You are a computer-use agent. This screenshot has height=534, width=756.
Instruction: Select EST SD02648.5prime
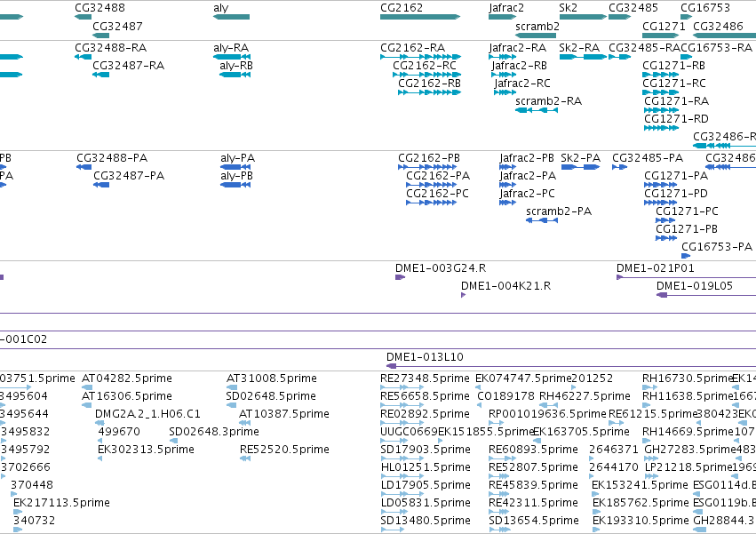[x=232, y=405]
